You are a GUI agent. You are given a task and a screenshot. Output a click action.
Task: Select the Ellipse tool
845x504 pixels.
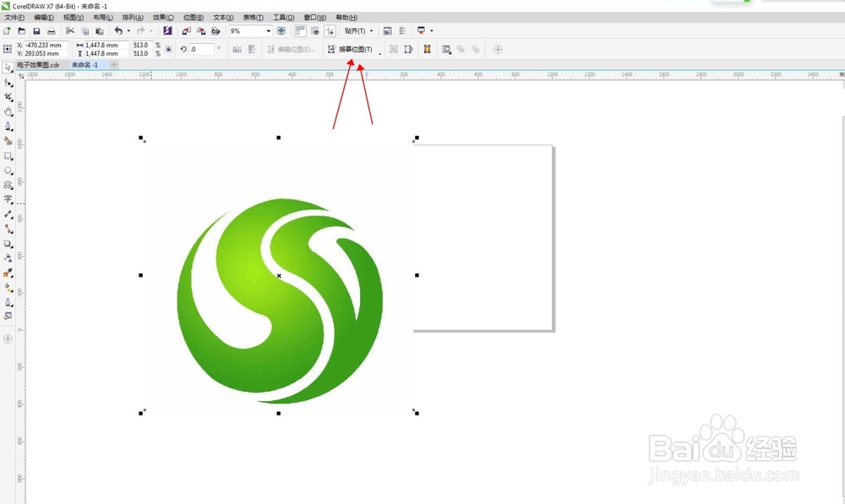click(x=8, y=171)
